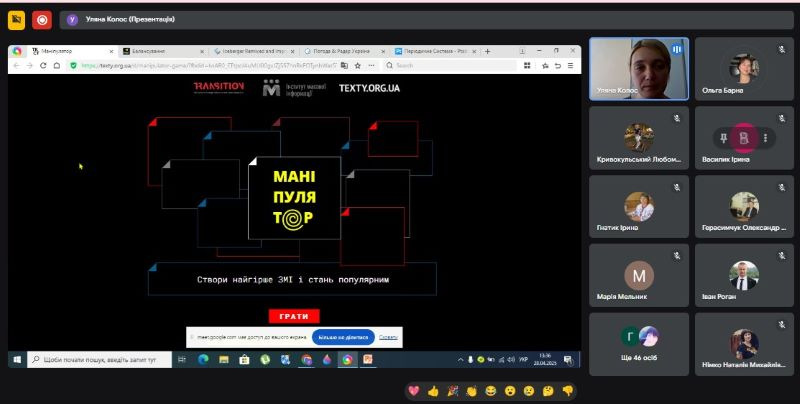Bookmark this page with the star icon
Screen dimensions: 800x404
pyautogui.click(x=358, y=66)
